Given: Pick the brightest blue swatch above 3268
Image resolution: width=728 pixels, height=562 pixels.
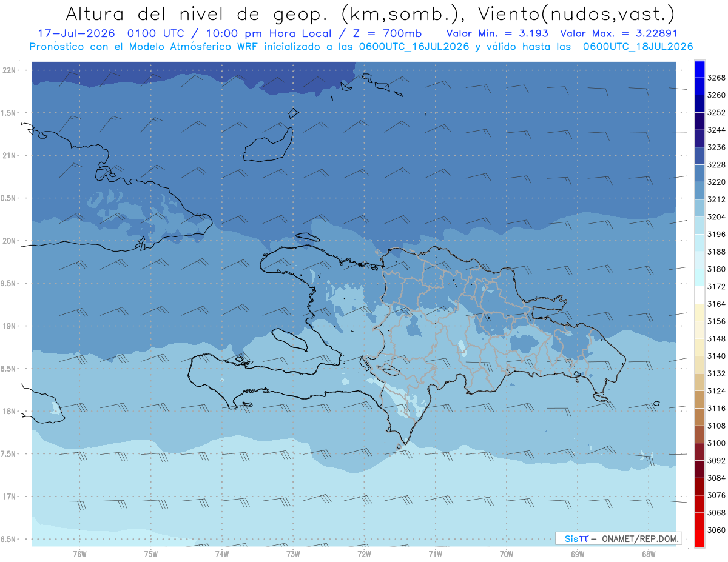Looking at the screenshot, I should 699,69.
